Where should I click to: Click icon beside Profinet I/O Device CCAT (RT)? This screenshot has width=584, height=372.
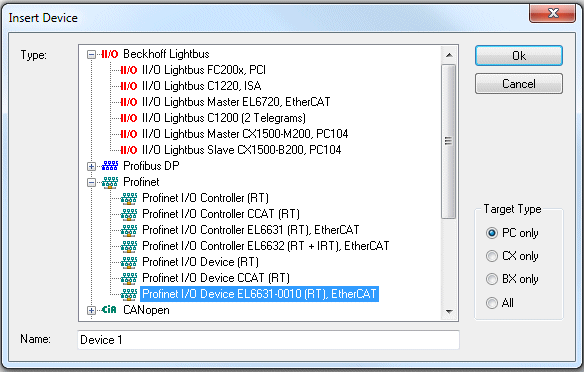pos(129,279)
